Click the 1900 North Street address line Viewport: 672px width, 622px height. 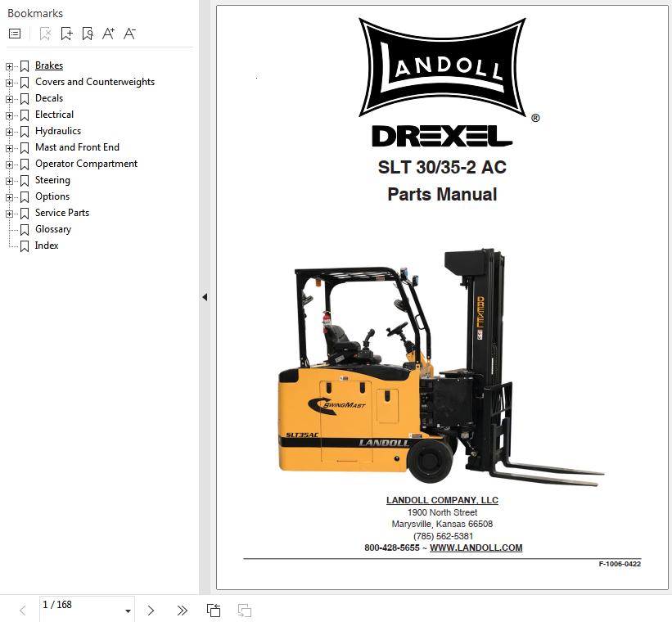[x=442, y=512]
